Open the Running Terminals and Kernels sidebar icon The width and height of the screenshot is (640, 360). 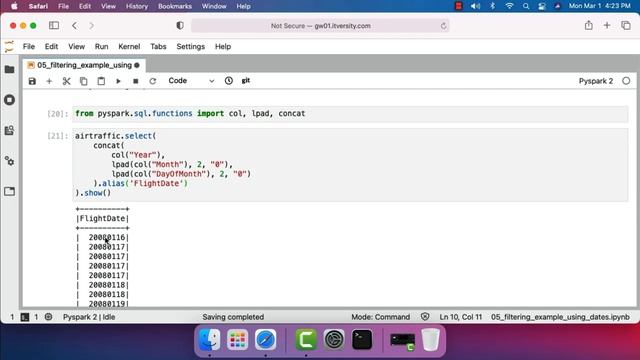tap(10, 100)
